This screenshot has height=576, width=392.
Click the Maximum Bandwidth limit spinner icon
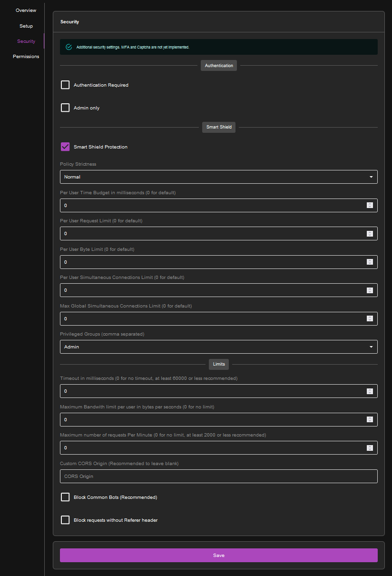[370, 419]
